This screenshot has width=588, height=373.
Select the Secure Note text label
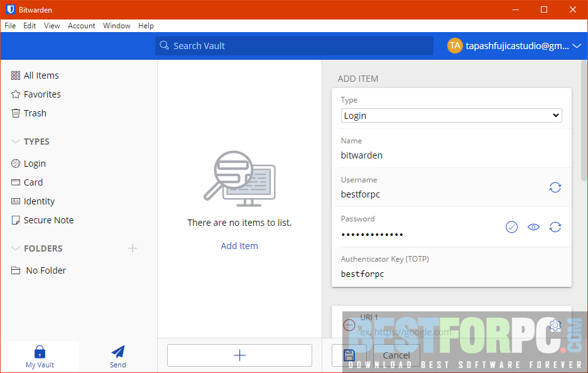coord(49,220)
